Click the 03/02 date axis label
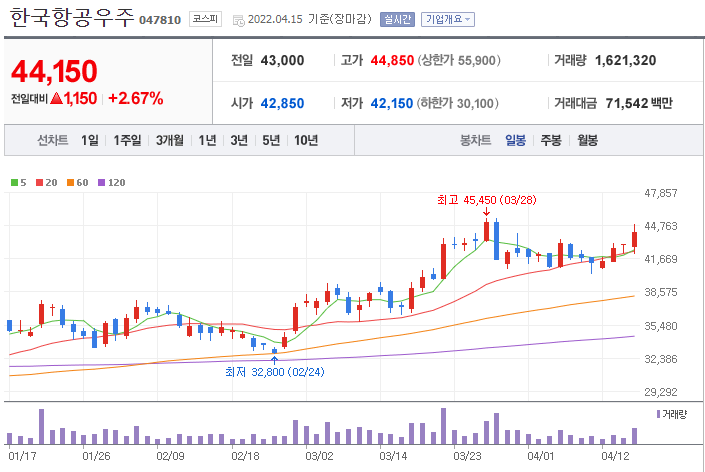This screenshot has width=705, height=472. [x=319, y=456]
